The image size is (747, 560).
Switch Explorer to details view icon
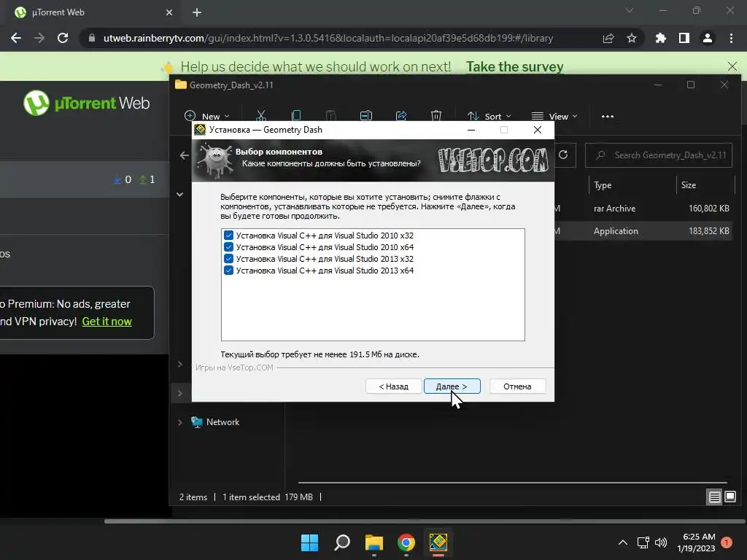click(x=715, y=497)
